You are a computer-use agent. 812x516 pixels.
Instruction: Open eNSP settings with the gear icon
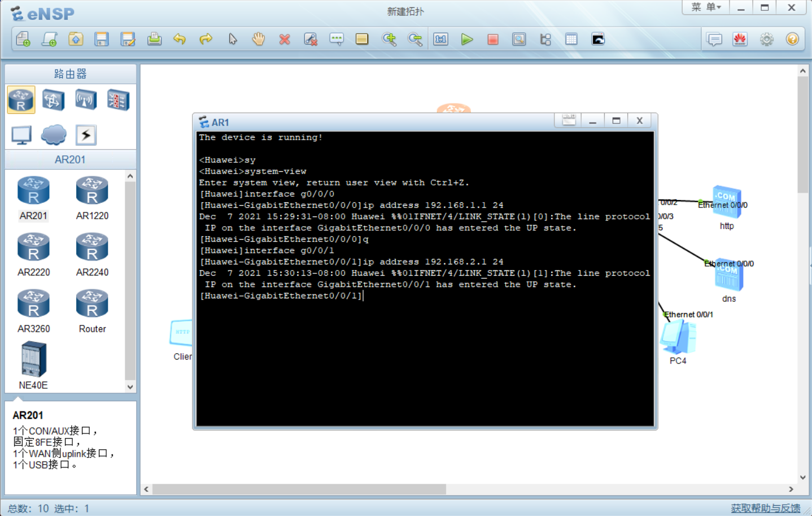[x=766, y=39]
